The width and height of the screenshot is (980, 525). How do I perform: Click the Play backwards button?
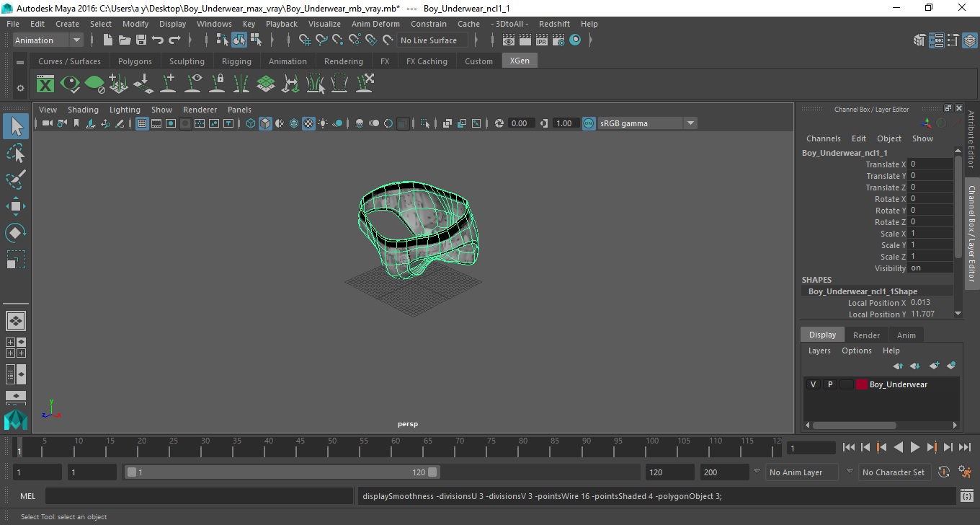pyautogui.click(x=898, y=448)
